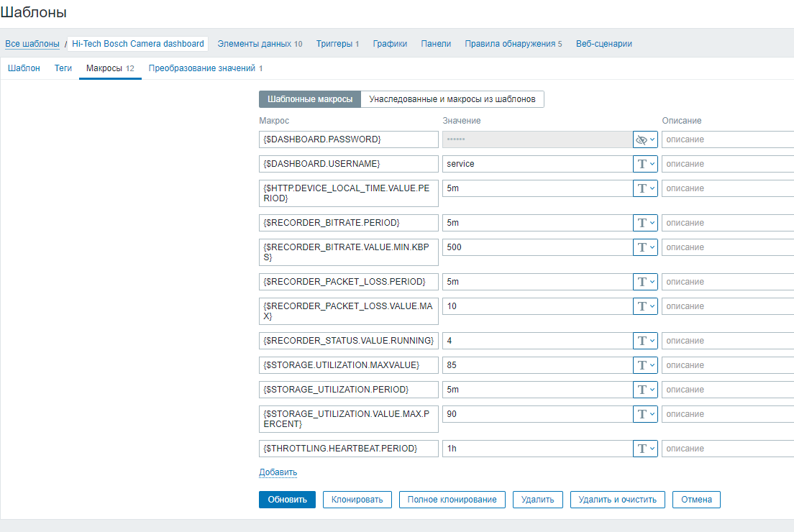
Task: Open value type dropdown for DASHBOARD.USERNAME macro
Action: click(x=645, y=164)
